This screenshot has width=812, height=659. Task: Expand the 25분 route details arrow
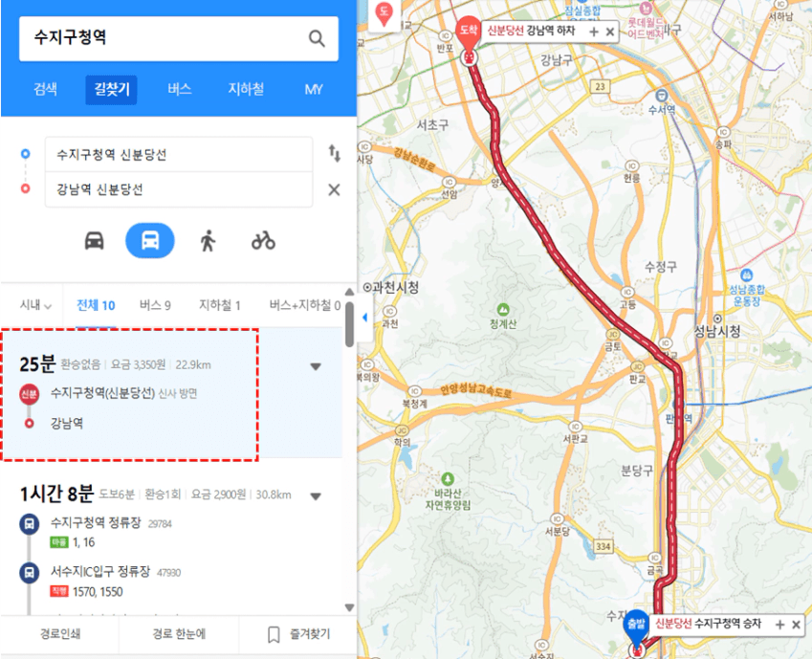[316, 367]
